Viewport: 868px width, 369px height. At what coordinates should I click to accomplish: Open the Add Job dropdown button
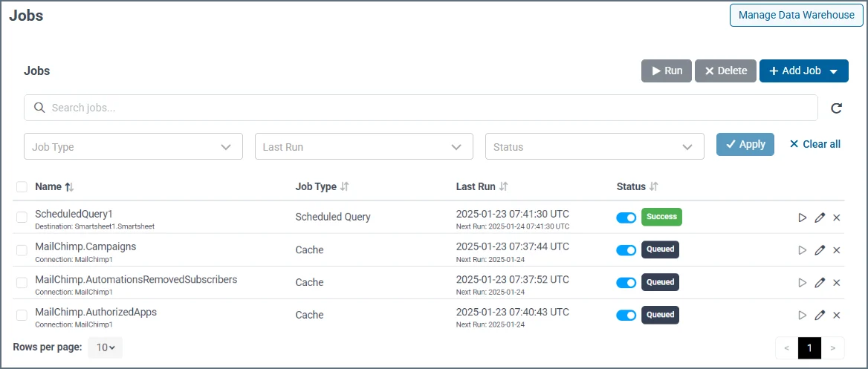click(x=804, y=71)
